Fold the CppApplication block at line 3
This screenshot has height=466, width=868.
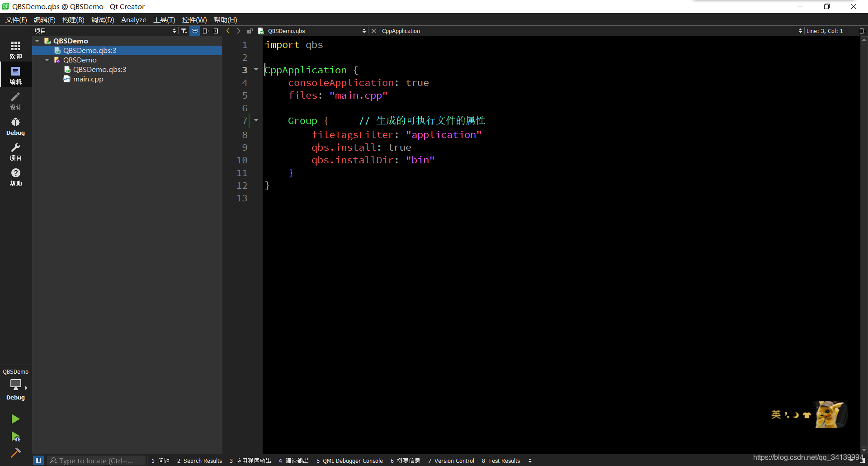coord(256,70)
